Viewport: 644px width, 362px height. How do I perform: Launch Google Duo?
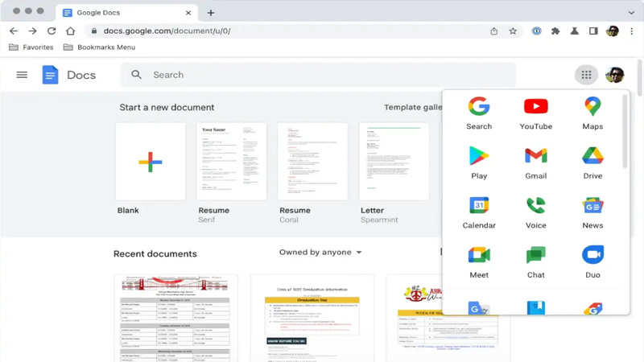(x=592, y=262)
